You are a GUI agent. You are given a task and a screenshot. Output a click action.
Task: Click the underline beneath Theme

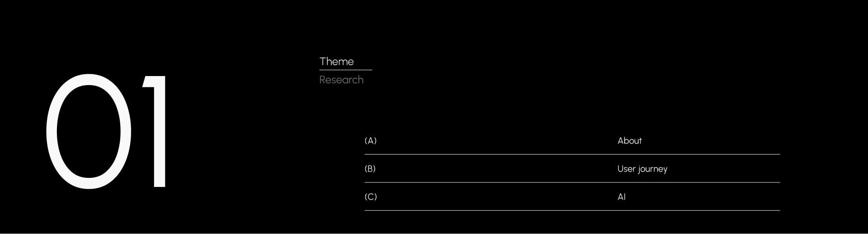click(x=346, y=70)
